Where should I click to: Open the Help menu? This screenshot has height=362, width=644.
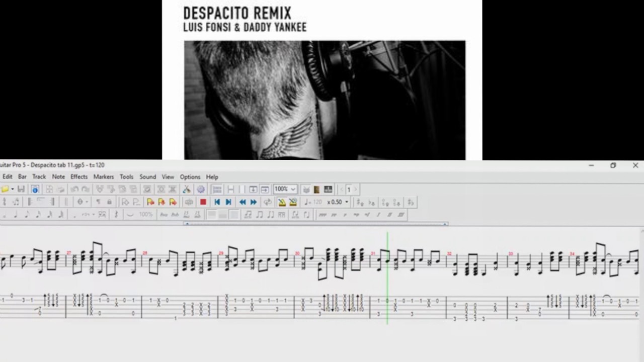tap(212, 177)
